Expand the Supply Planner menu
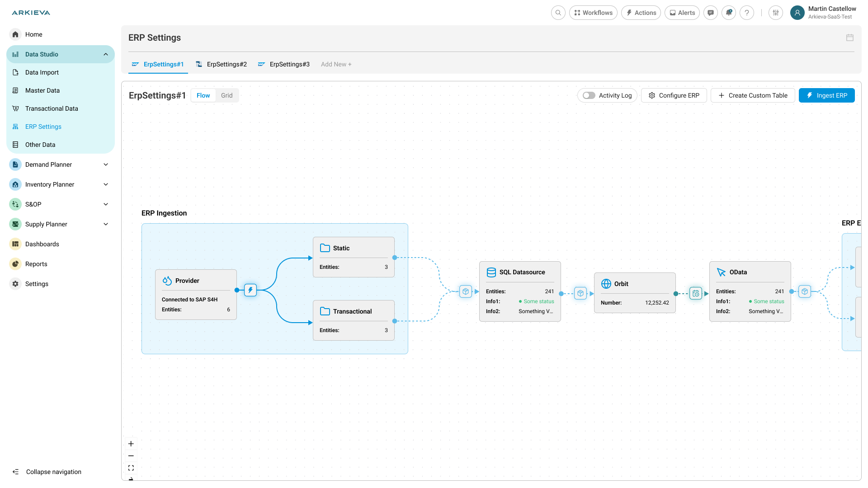This screenshot has width=868, height=488. pos(106,224)
